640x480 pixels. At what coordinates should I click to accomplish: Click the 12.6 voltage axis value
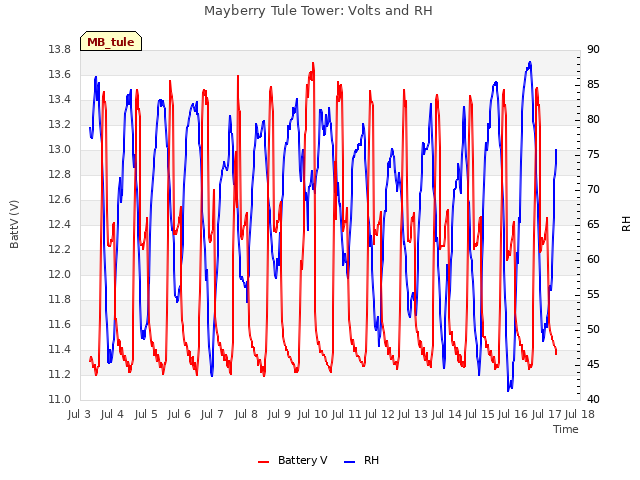coord(60,200)
